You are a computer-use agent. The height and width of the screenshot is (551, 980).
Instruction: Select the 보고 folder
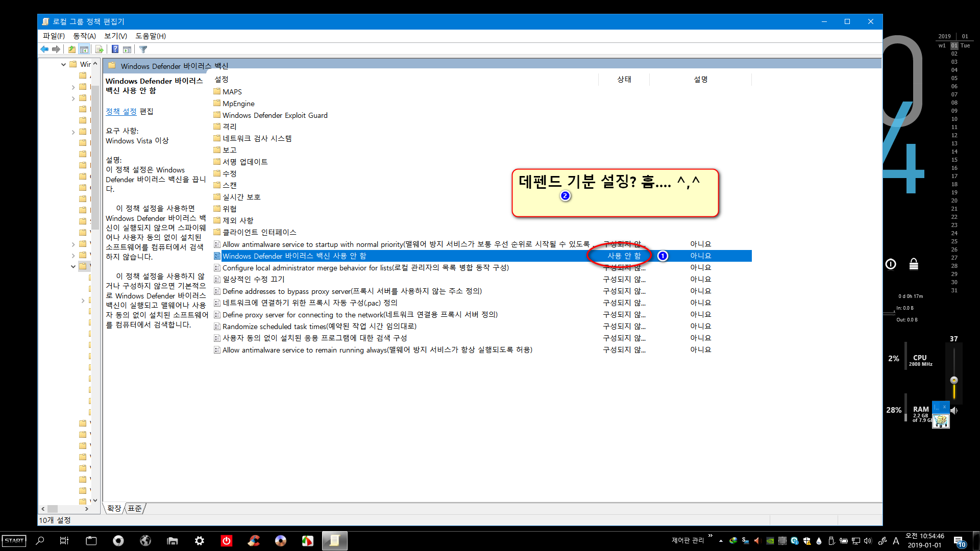pyautogui.click(x=225, y=150)
